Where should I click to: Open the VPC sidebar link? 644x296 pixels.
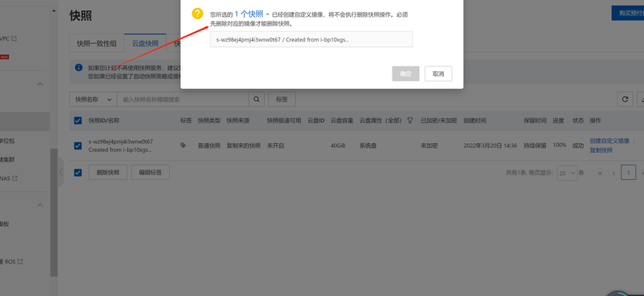coord(4,38)
